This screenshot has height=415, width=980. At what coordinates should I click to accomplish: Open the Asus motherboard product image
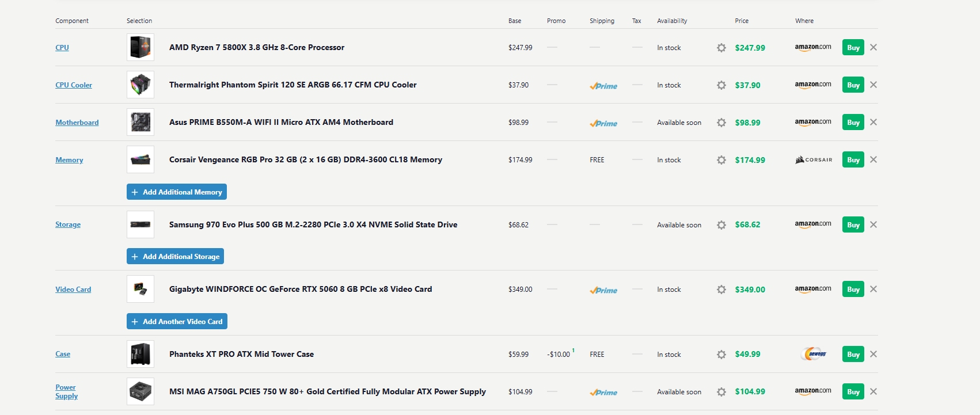pyautogui.click(x=140, y=122)
